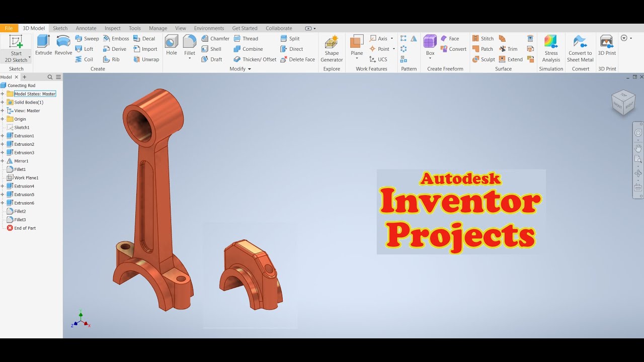Select the Thread tool
This screenshot has height=362, width=644.
[246, 39]
